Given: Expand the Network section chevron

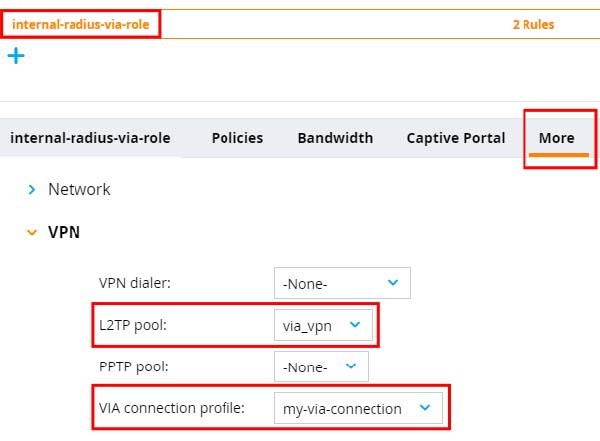Looking at the screenshot, I should coord(32,189).
